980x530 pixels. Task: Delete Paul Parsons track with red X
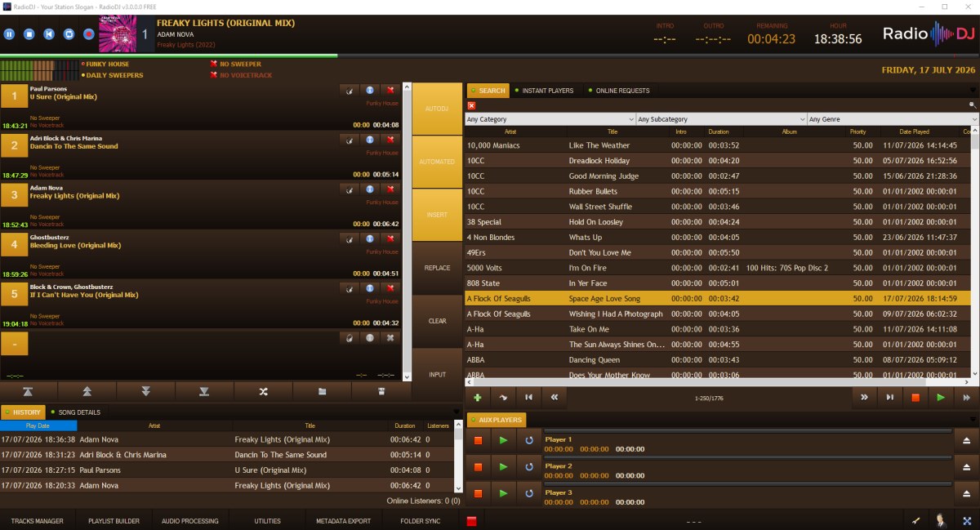tap(390, 91)
